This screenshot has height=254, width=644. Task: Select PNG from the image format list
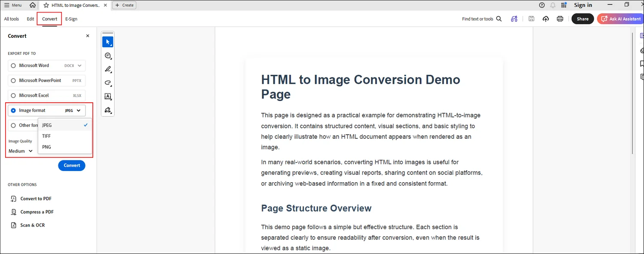coord(46,147)
